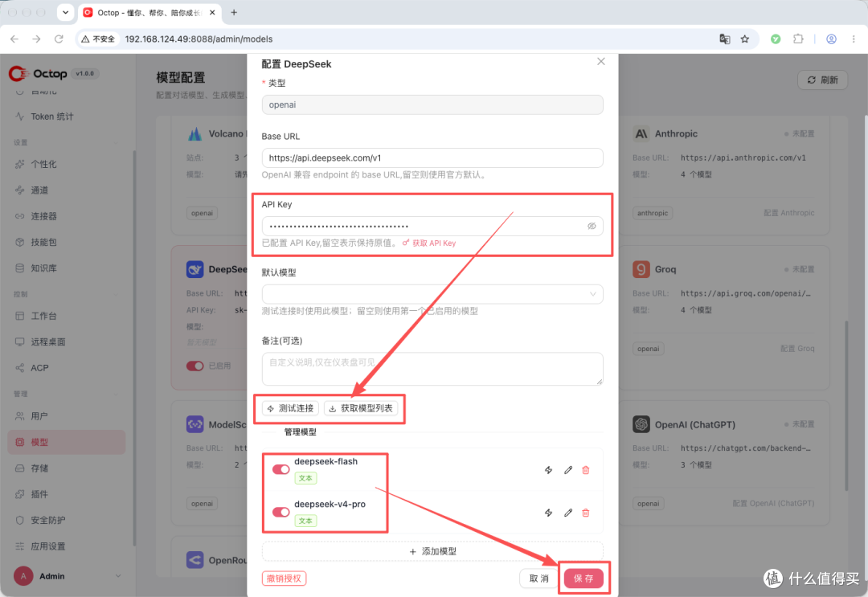This screenshot has height=597, width=868.
Task: Toggle the deepseek-v4-pro model switch
Action: click(x=280, y=512)
